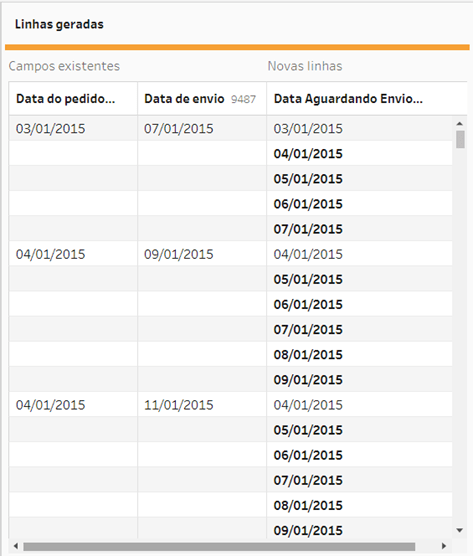
Task: Select the 11/01/2015 shipping date cell
Action: tap(202, 405)
